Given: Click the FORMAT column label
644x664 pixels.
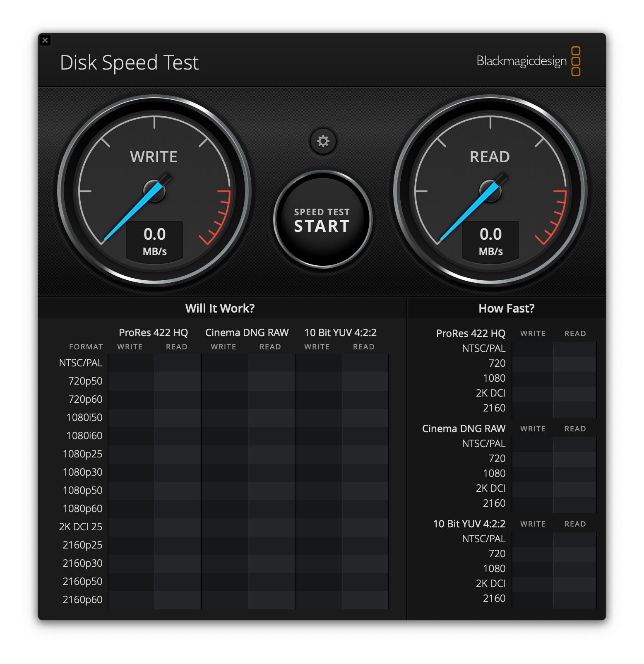Looking at the screenshot, I should pos(86,347).
